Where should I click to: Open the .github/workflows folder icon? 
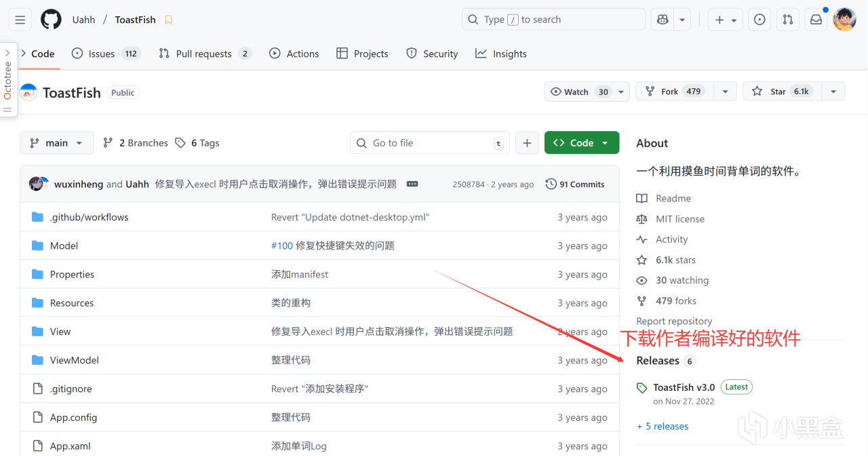click(x=37, y=216)
